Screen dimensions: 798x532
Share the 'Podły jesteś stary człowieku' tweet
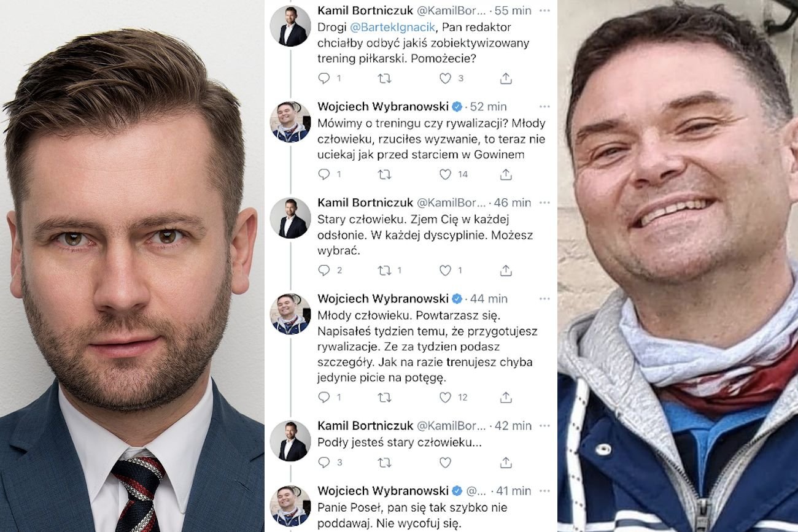(506, 462)
